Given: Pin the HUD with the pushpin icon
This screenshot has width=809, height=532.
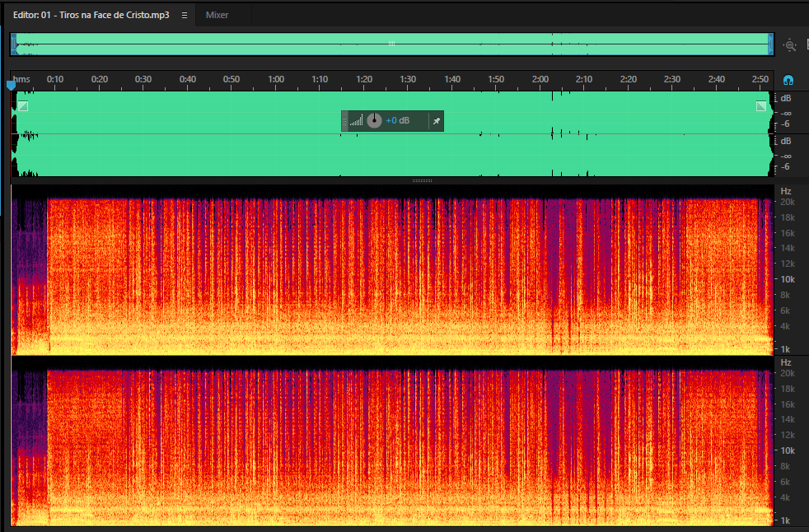Looking at the screenshot, I should pos(437,121).
